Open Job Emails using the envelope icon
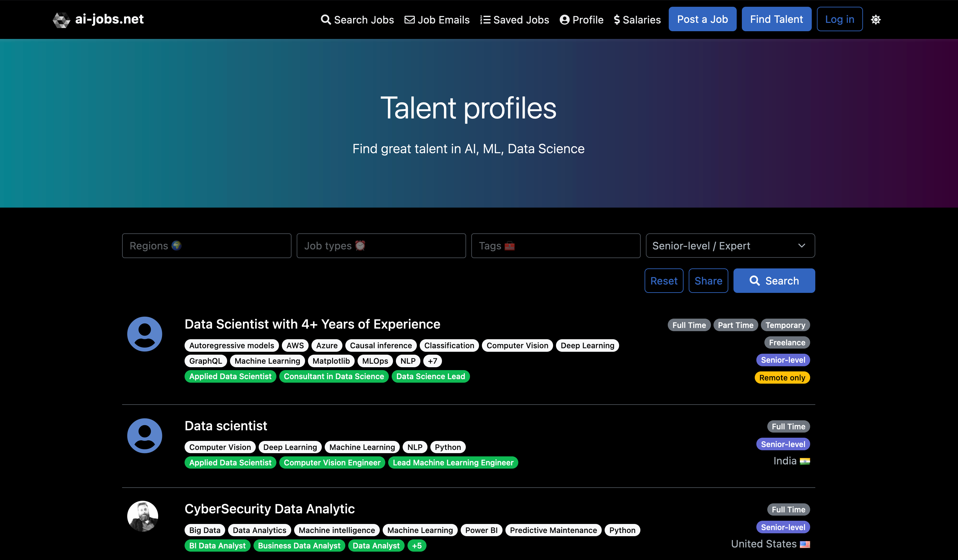 pyautogui.click(x=409, y=19)
